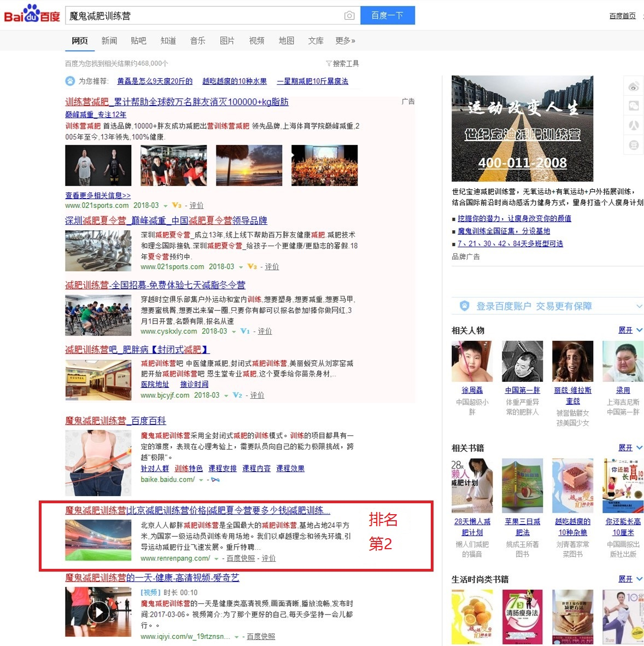The width and height of the screenshot is (644, 646).
Task: Click the V3 credit icon next to www.021sports.com
Action: pos(177,205)
